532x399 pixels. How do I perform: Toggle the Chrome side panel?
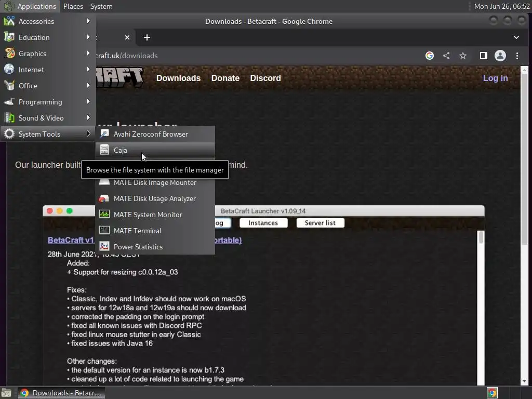click(x=484, y=56)
